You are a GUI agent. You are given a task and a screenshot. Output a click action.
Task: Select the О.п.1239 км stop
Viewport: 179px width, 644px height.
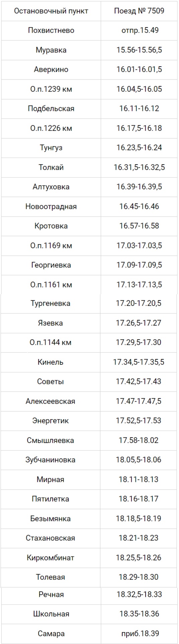51,89
